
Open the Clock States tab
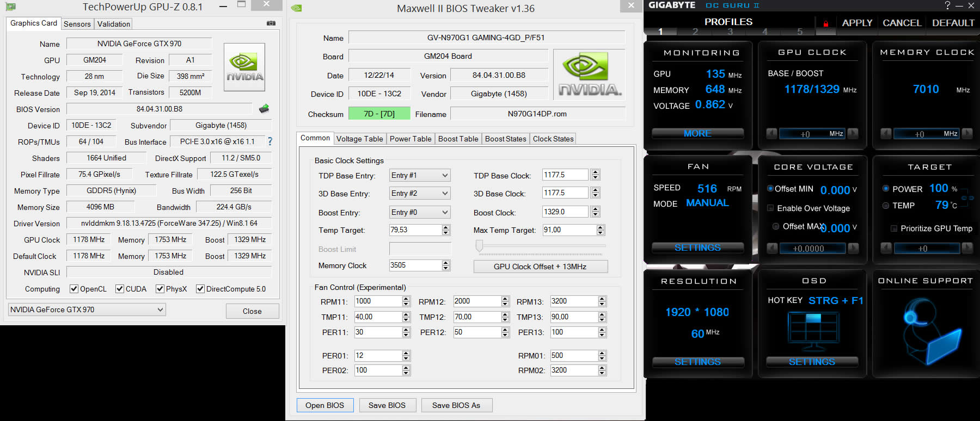(x=553, y=139)
